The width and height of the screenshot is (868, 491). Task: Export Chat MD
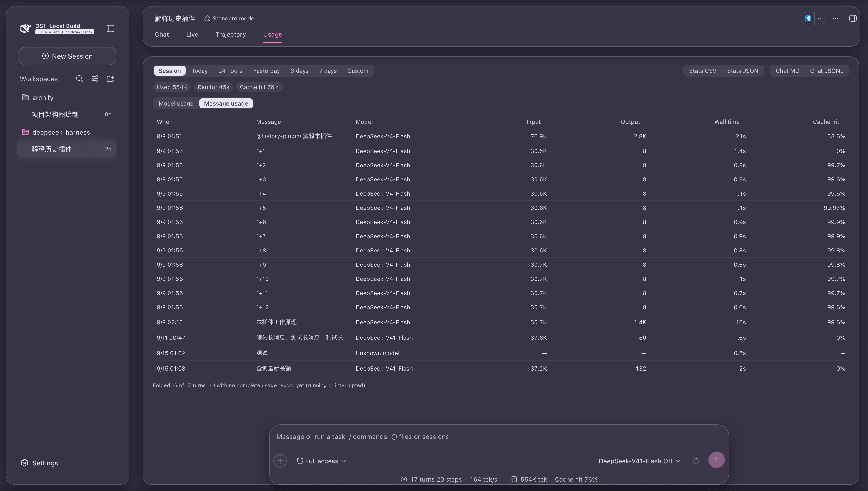[787, 71]
